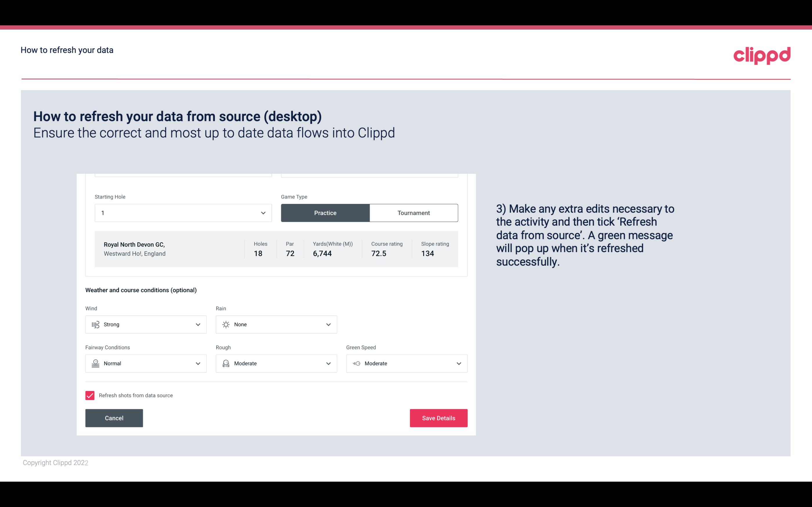Select Practice game type toggle

[325, 213]
